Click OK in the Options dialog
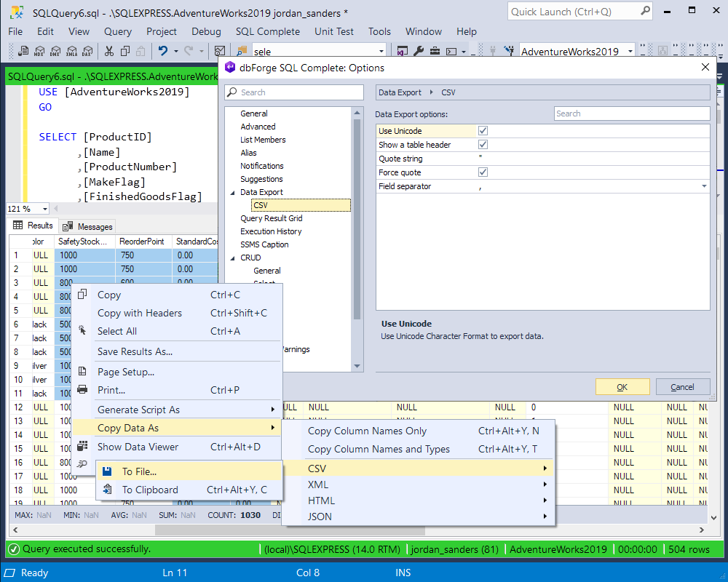This screenshot has width=728, height=582. tap(622, 386)
